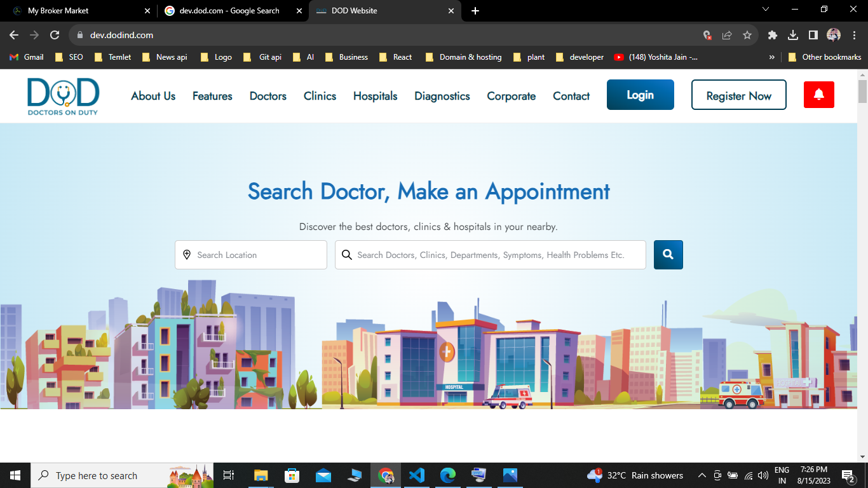The width and height of the screenshot is (868, 488).
Task: Click the Register Now button
Action: tap(738, 94)
